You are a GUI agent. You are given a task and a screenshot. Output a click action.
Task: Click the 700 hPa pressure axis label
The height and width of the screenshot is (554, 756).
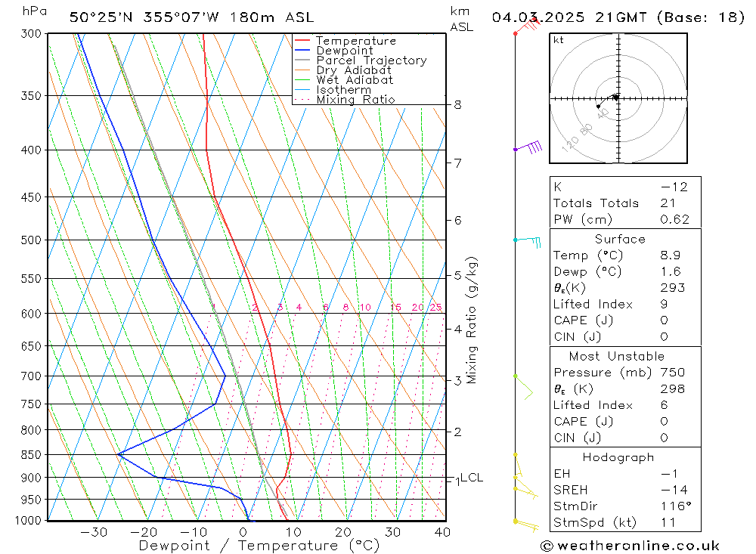[x=31, y=376]
